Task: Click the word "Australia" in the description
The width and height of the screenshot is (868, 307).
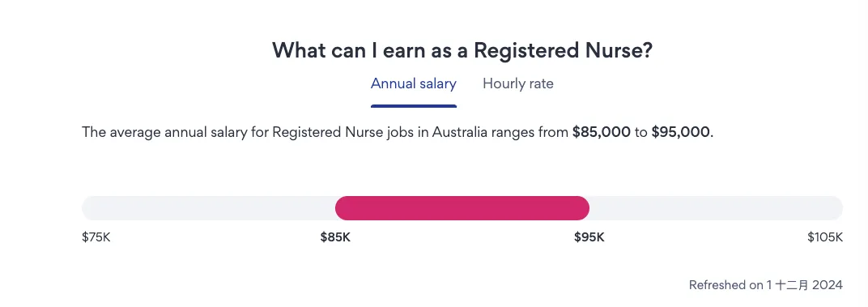Action: coord(454,133)
